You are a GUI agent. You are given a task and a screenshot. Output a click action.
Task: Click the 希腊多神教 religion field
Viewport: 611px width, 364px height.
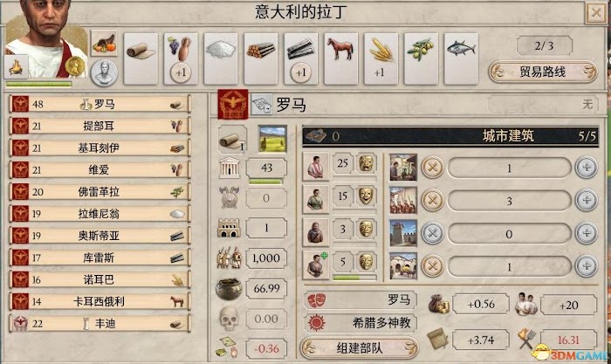click(360, 323)
